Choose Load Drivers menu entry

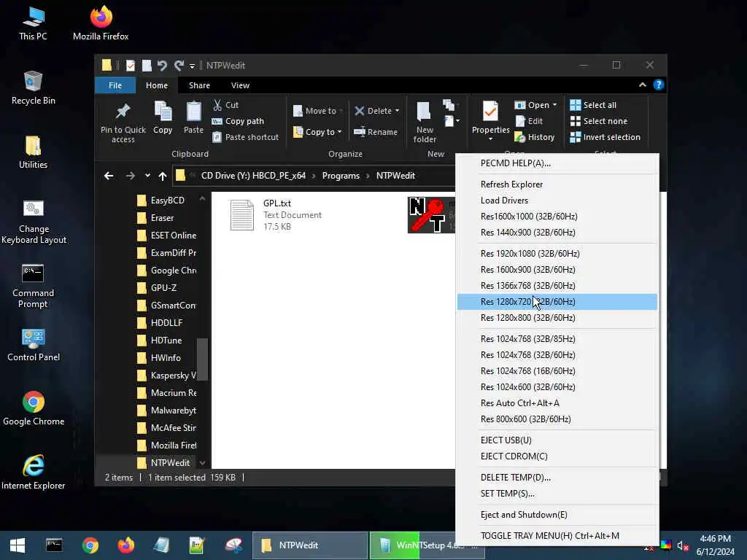[557, 201]
